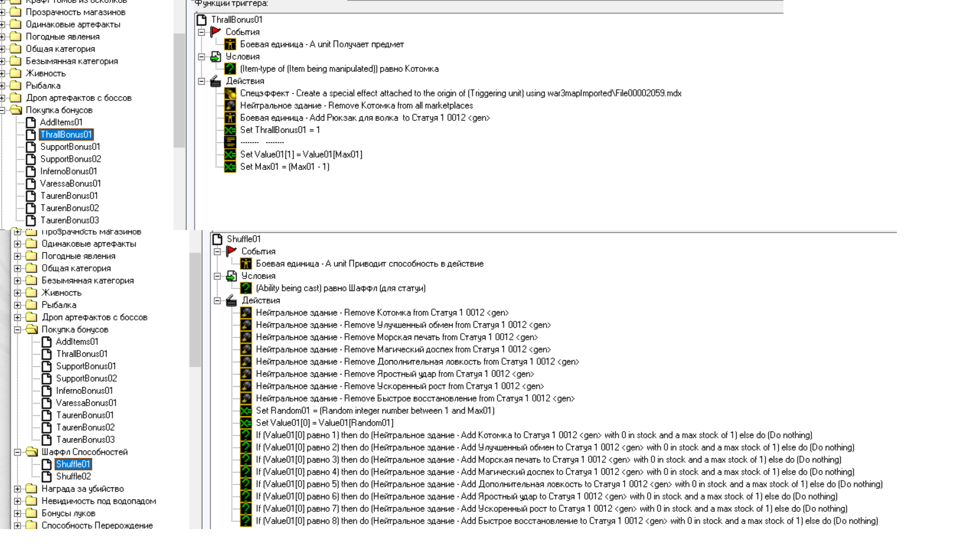Select the 'Remove Яростный удар' action row

[x=395, y=374]
